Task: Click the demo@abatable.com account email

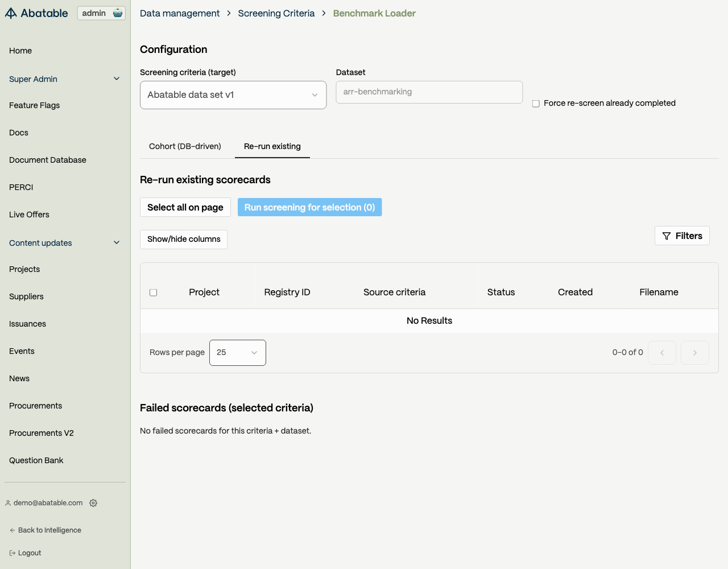Action: coord(48,503)
